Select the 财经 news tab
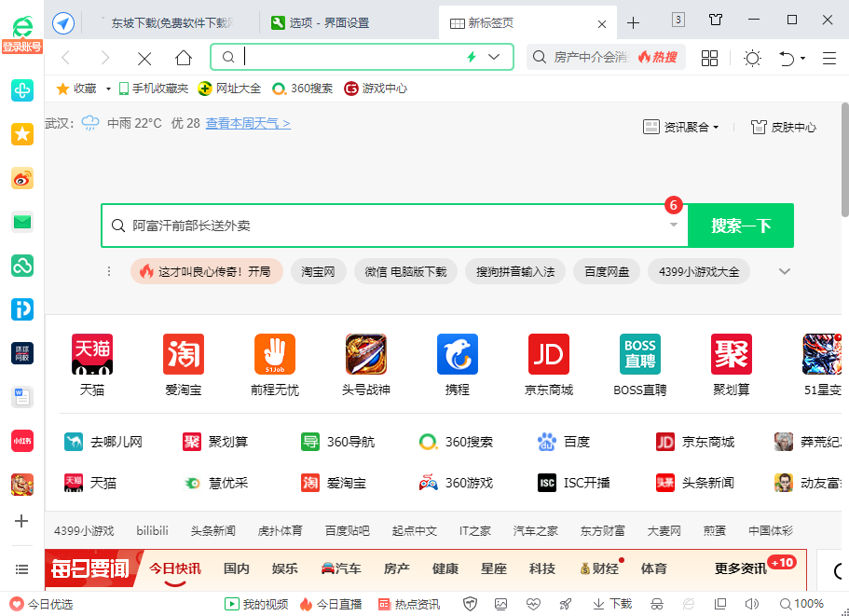Viewport: 849px width, 616px height. click(599, 568)
